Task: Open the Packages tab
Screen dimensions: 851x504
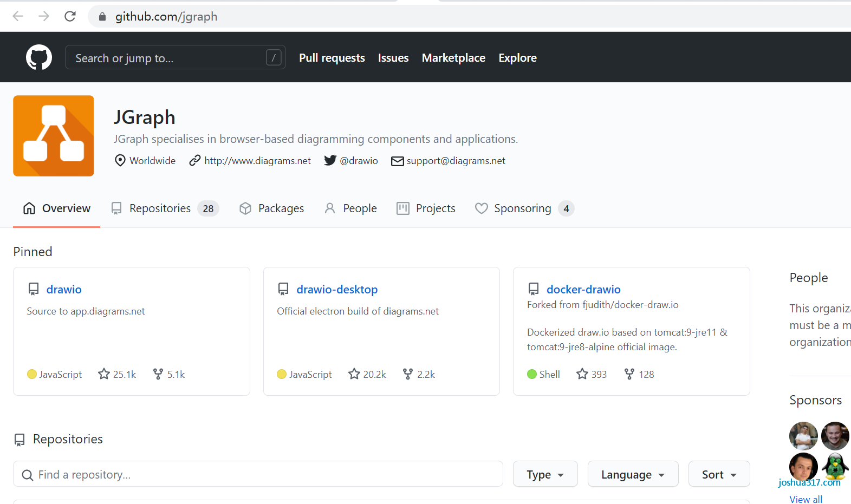Action: pyautogui.click(x=271, y=208)
